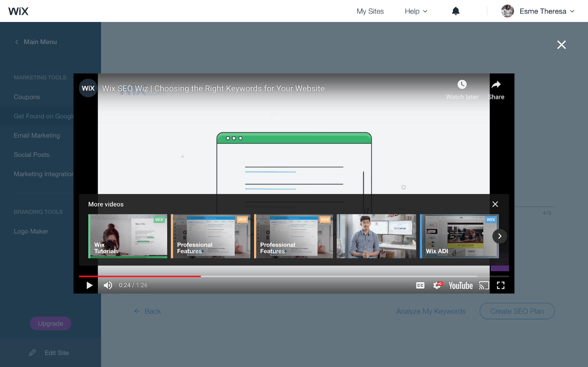Screen dimensions: 588x367
Task: Click the purple Upgrade button
Action: pos(50,324)
